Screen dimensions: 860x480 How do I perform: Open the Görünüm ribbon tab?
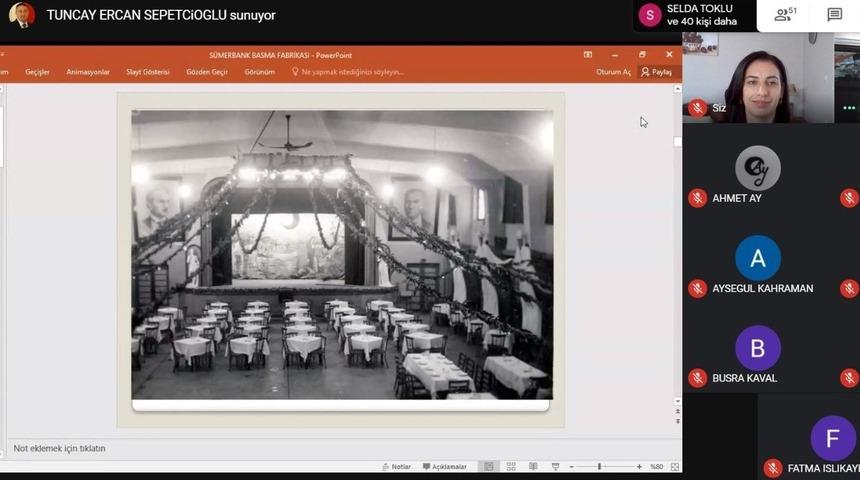click(259, 72)
